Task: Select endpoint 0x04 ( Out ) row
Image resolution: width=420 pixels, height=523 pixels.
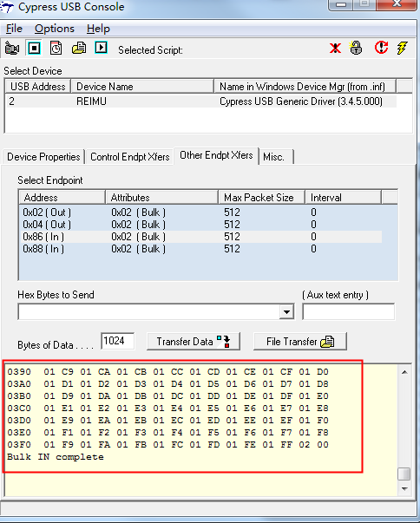Action: point(201,225)
